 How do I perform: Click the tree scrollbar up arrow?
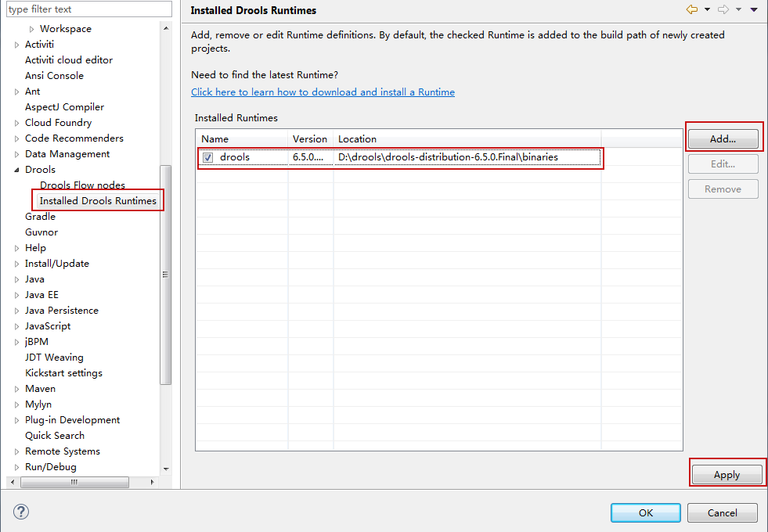(x=166, y=28)
